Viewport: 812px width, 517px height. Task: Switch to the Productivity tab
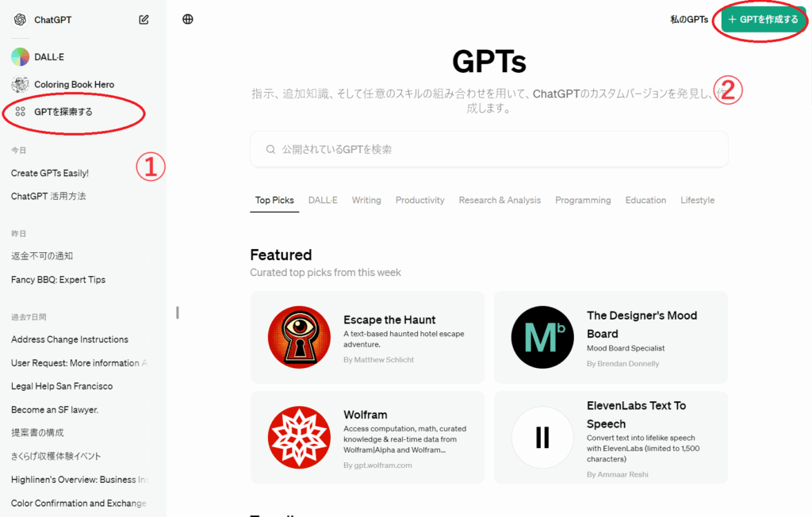click(420, 200)
